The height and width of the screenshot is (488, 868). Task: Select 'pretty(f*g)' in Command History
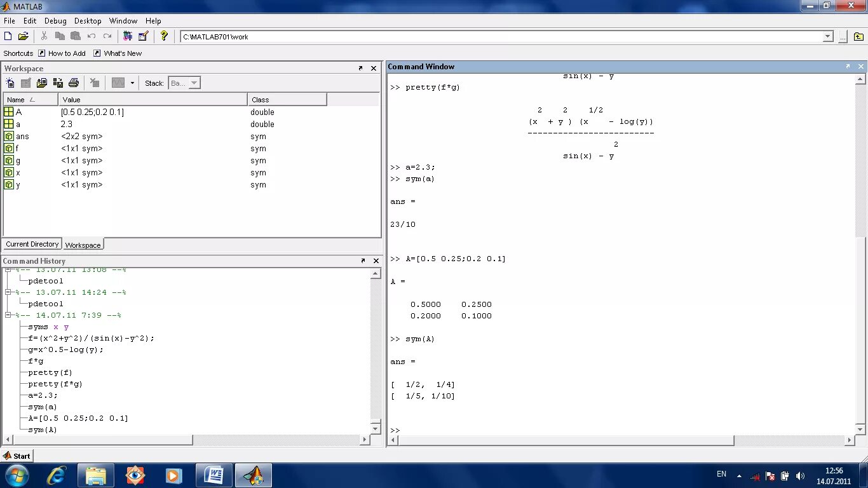pyautogui.click(x=55, y=384)
